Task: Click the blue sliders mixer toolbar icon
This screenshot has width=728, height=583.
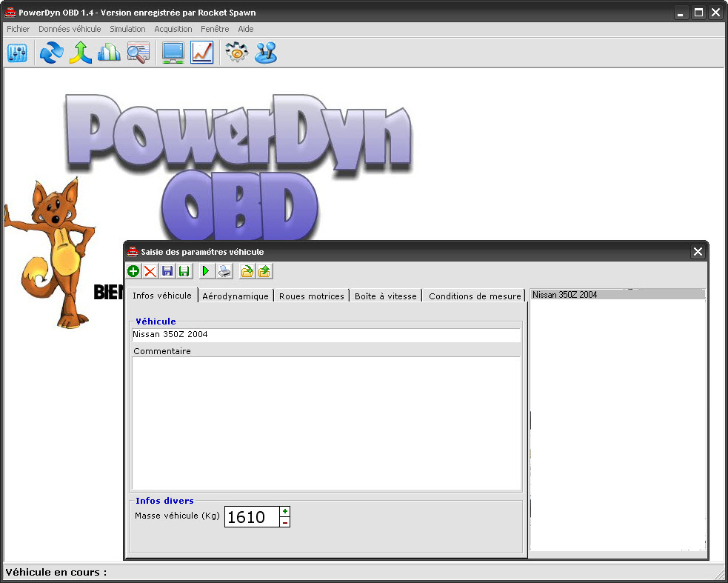Action: 17,53
